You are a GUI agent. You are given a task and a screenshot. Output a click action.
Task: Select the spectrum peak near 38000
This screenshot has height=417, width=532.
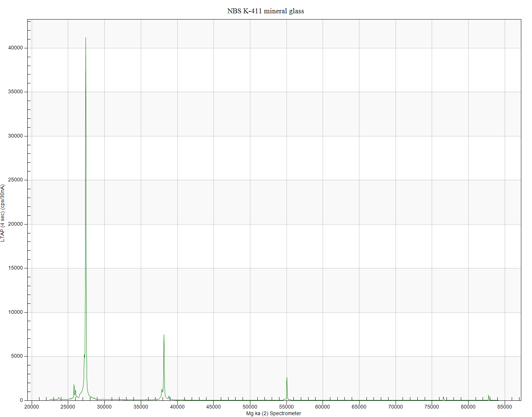point(164,336)
